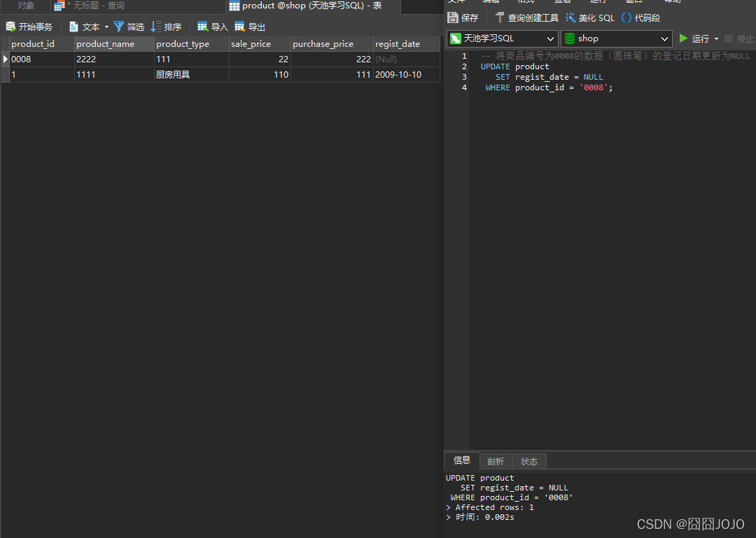Select the sale_price cell 110
This screenshot has height=538, width=756.
[260, 75]
